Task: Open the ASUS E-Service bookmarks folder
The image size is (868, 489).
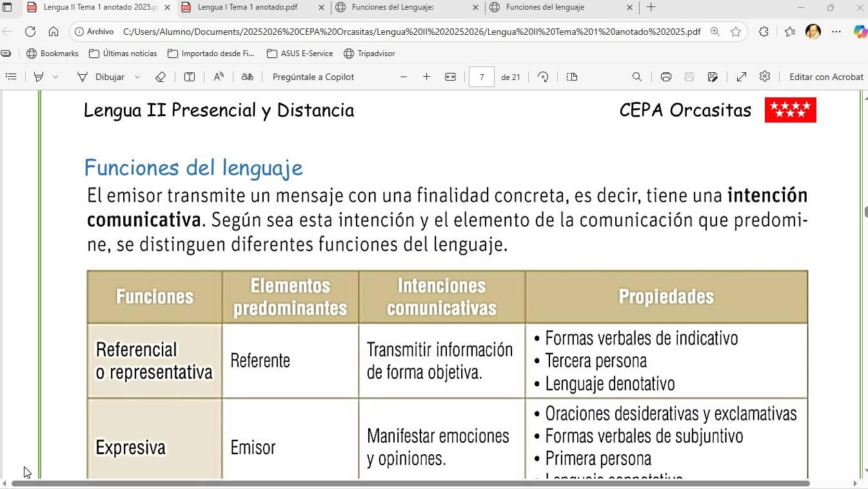Action: (300, 54)
